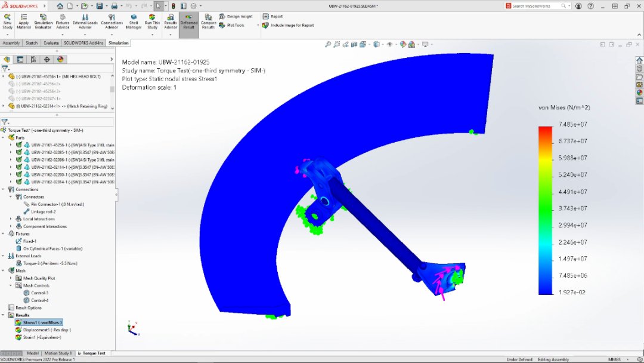644x363 pixels.
Task: Switch to the Evaluate tab
Action: tap(51, 43)
